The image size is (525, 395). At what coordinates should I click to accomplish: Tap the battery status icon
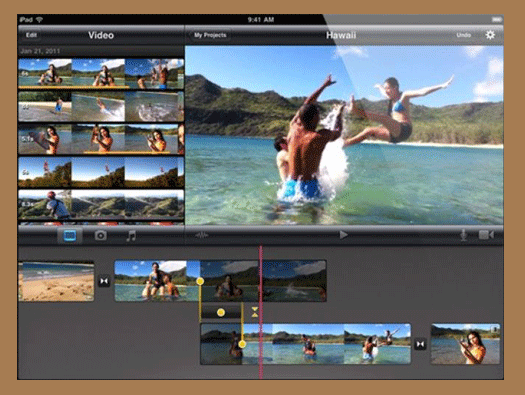[x=496, y=20]
